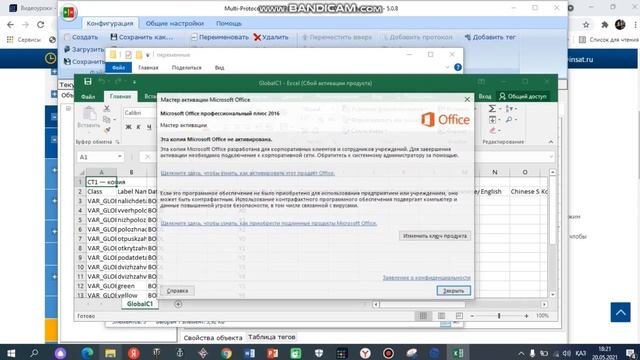Image resolution: width=640 pixels, height=360 pixels.
Task: Click the Find and Select magnifier icon
Action: (509, 120)
